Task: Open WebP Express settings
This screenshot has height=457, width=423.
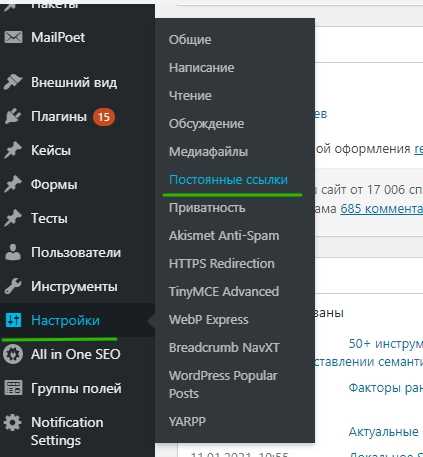Action: 209,319
